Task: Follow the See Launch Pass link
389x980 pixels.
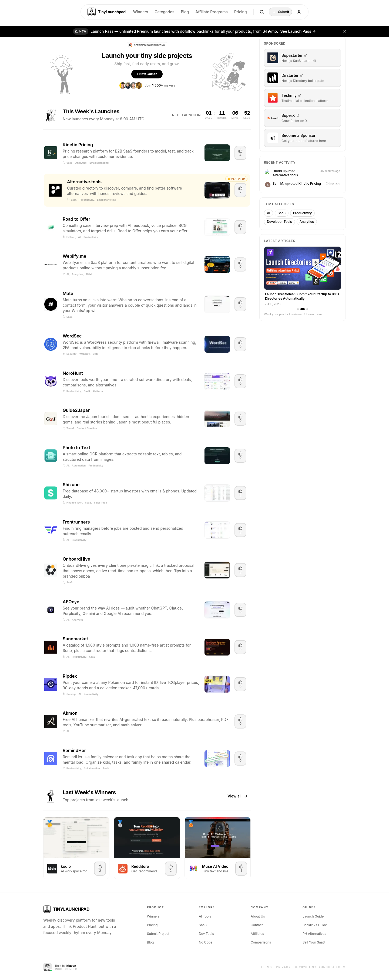Action: click(298, 31)
